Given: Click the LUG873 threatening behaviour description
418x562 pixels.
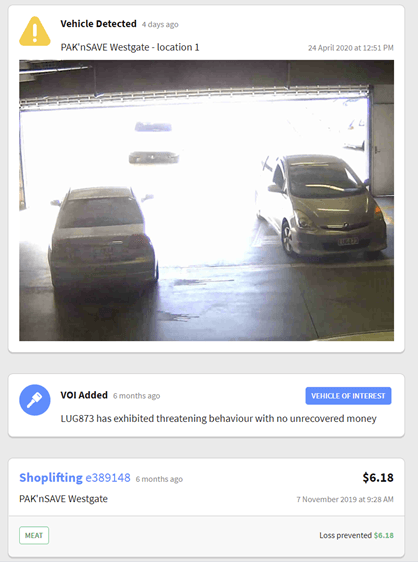Looking at the screenshot, I should tap(218, 419).
